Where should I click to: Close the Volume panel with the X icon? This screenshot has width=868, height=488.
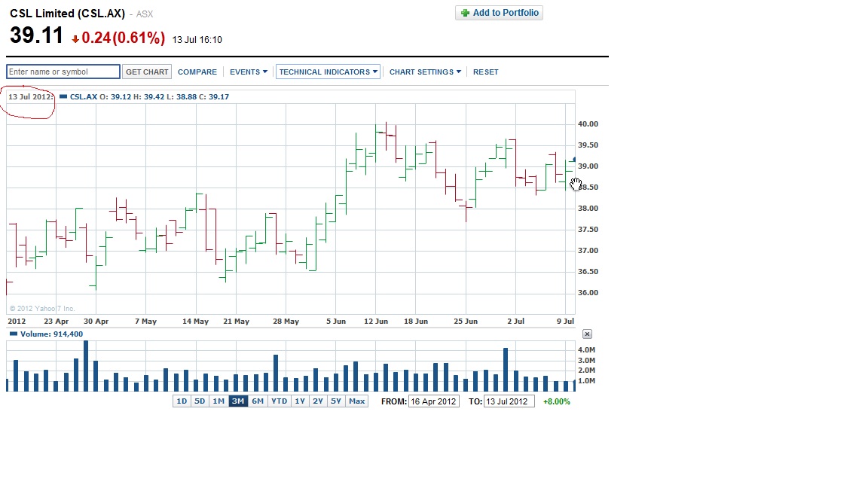(x=588, y=334)
